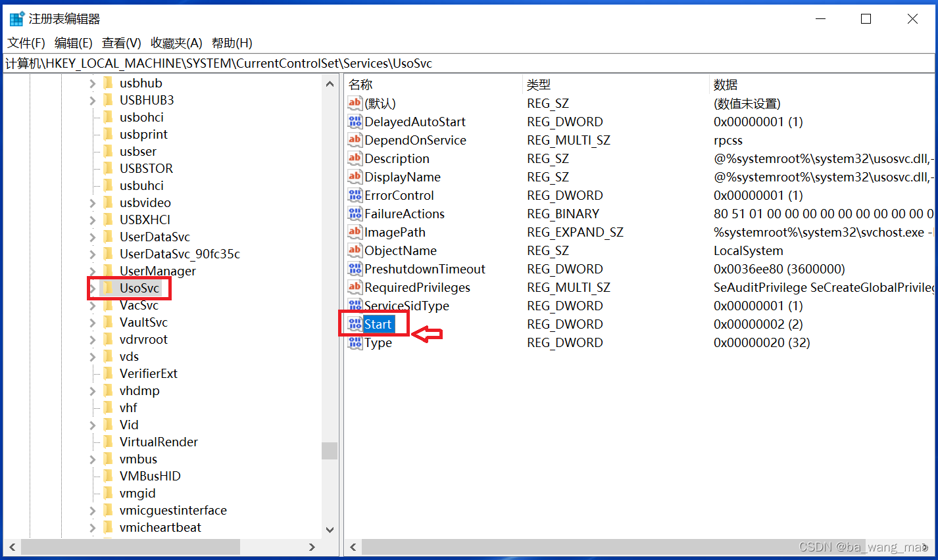Expand the usbhub tree node

(x=93, y=83)
